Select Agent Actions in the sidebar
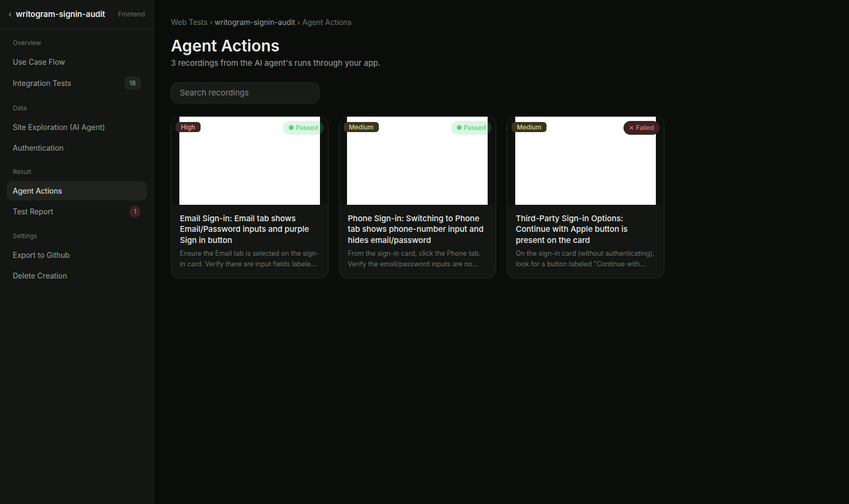This screenshot has height=504, width=849. pos(76,191)
